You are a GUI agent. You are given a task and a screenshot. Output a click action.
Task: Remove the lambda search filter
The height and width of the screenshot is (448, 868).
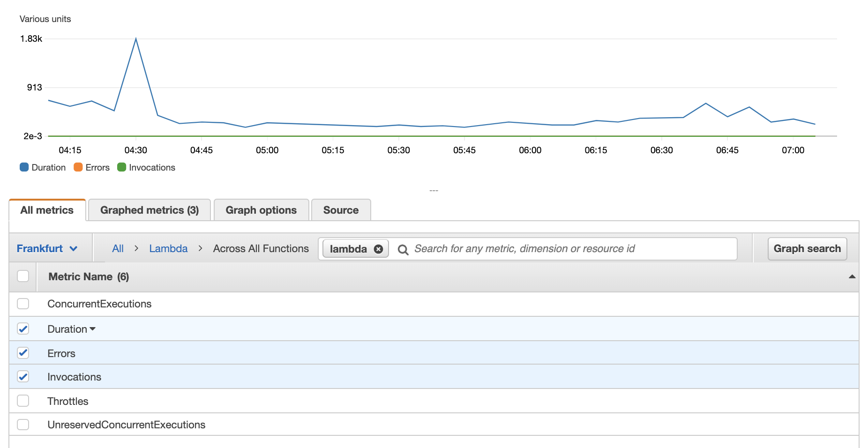378,249
